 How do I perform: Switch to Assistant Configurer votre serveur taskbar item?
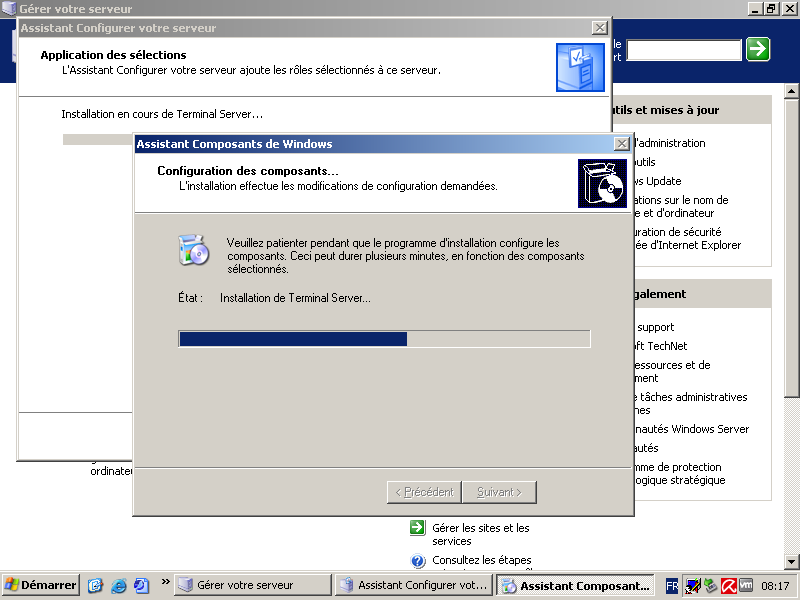(413, 585)
